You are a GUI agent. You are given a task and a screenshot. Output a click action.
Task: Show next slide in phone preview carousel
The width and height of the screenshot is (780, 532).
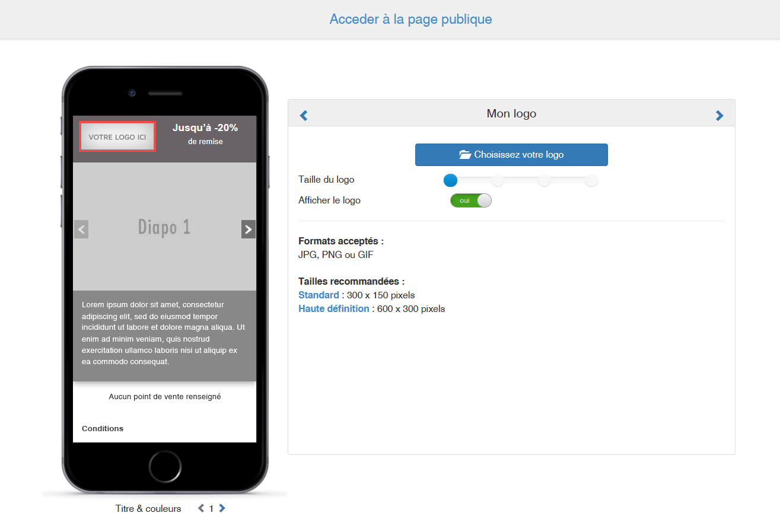click(249, 229)
